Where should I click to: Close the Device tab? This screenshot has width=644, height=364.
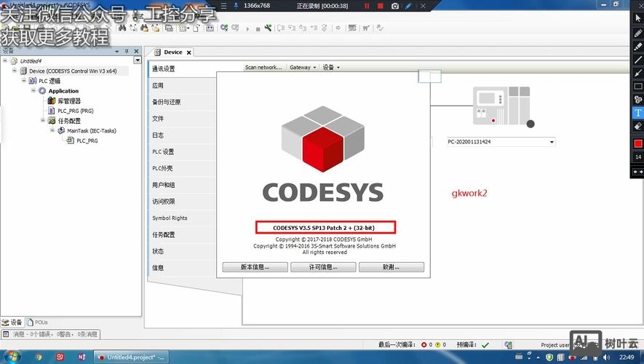pos(189,52)
